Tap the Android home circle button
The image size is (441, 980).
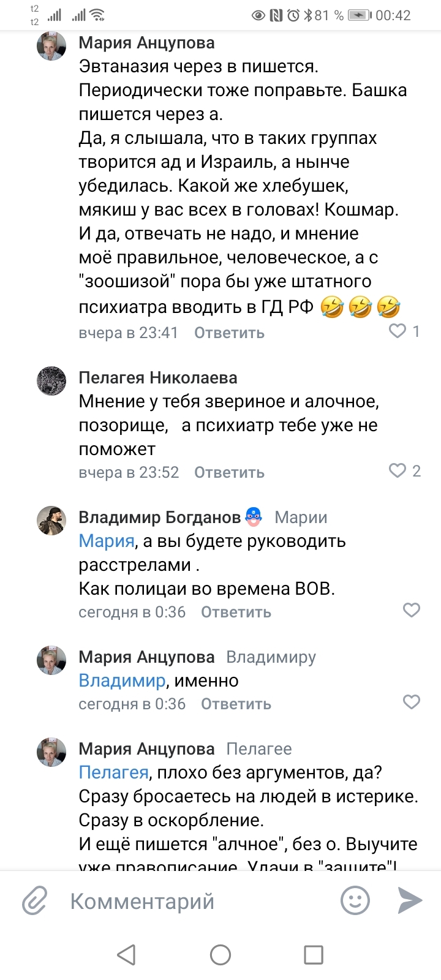(x=221, y=954)
